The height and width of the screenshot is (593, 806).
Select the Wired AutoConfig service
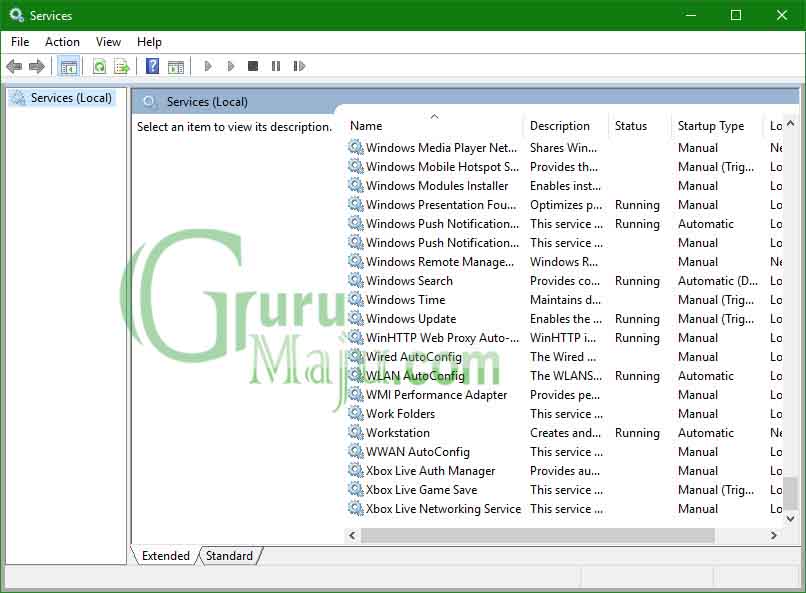pos(414,357)
